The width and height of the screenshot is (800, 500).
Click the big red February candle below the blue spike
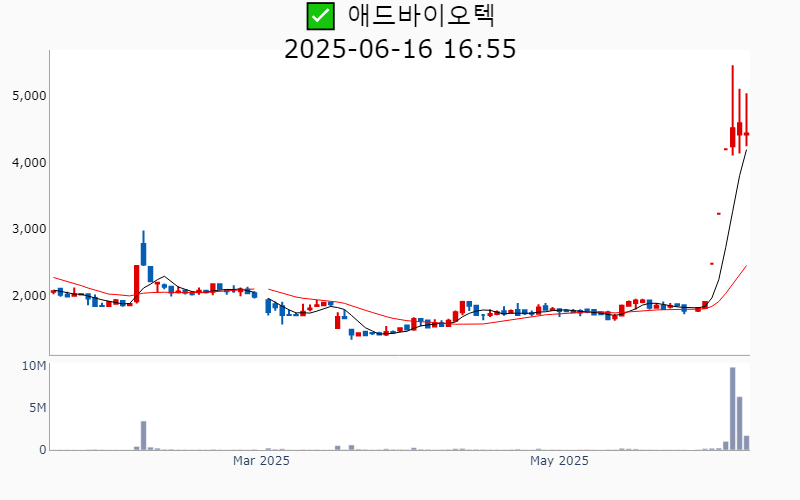[137, 284]
